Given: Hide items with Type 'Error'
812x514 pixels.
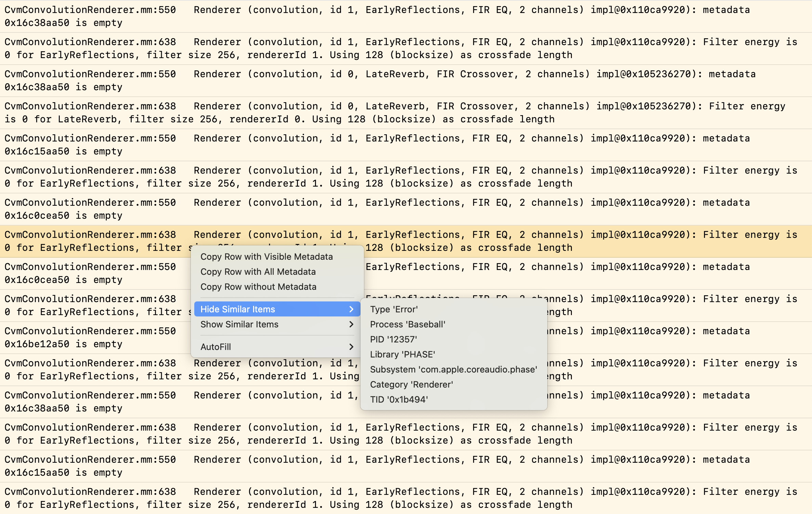Looking at the screenshot, I should (394, 309).
